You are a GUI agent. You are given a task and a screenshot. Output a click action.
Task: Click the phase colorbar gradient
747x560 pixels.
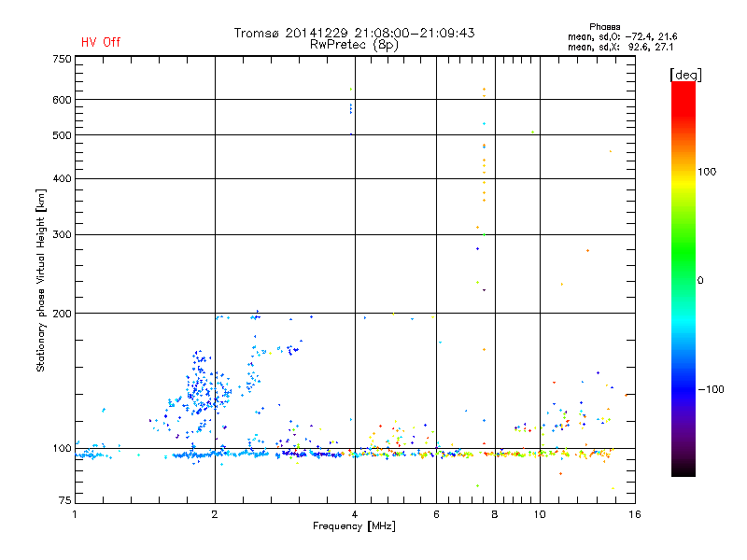[x=684, y=278]
